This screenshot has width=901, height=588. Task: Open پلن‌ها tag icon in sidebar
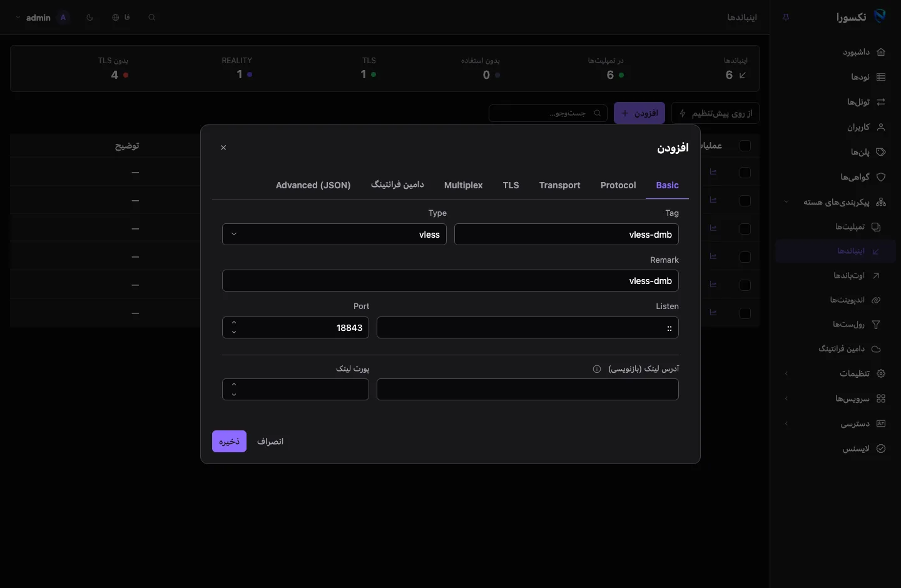coord(881,152)
